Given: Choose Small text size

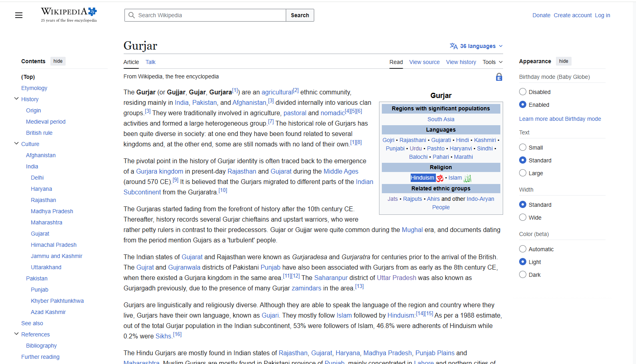Looking at the screenshot, I should pos(523,147).
